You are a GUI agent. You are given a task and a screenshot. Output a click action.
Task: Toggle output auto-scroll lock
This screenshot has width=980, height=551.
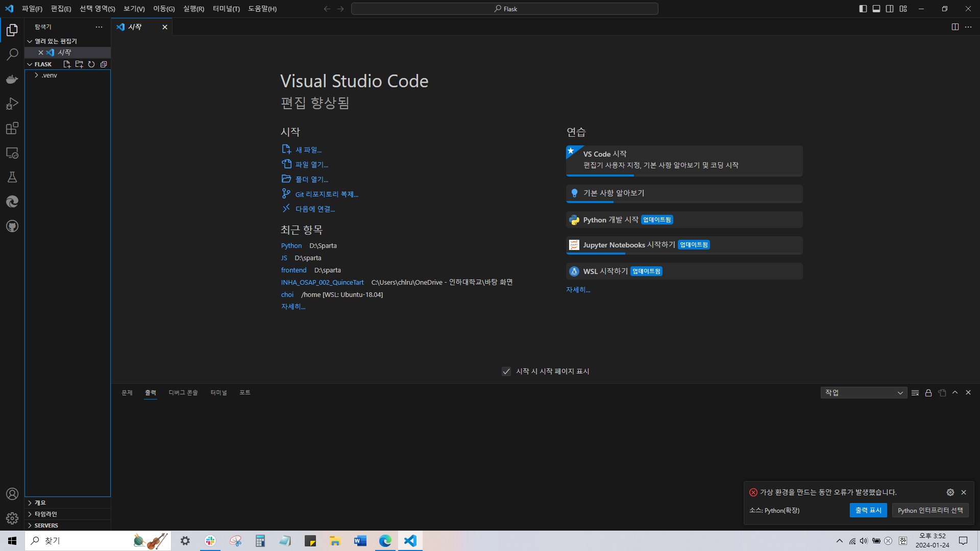pyautogui.click(x=928, y=393)
